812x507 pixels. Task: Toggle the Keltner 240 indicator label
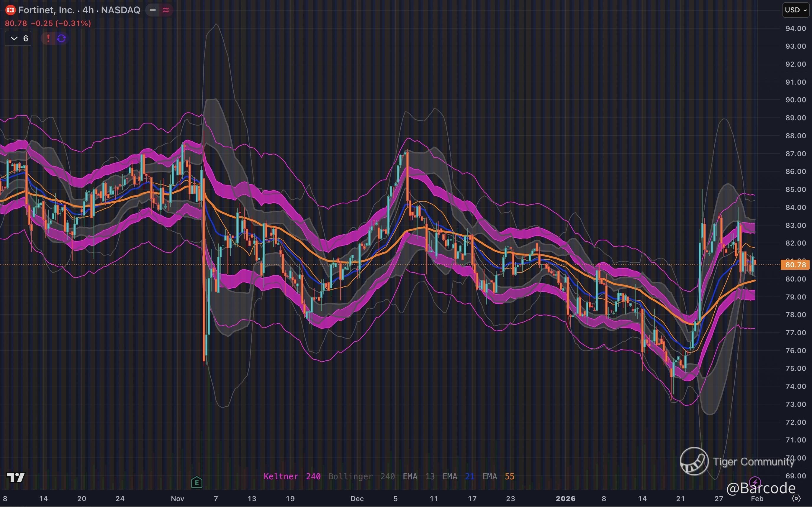click(x=292, y=476)
